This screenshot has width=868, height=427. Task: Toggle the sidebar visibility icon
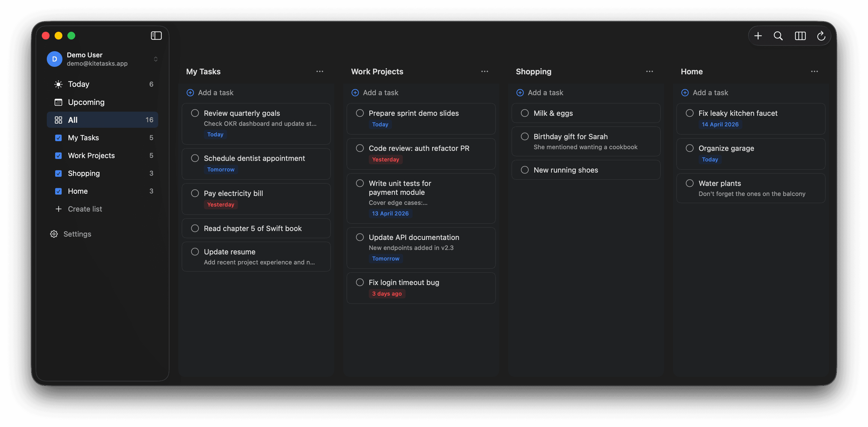156,35
